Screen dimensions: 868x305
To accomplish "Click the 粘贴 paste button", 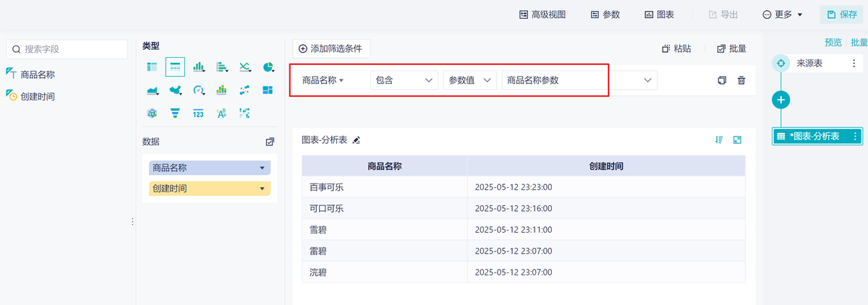I will click(x=676, y=48).
